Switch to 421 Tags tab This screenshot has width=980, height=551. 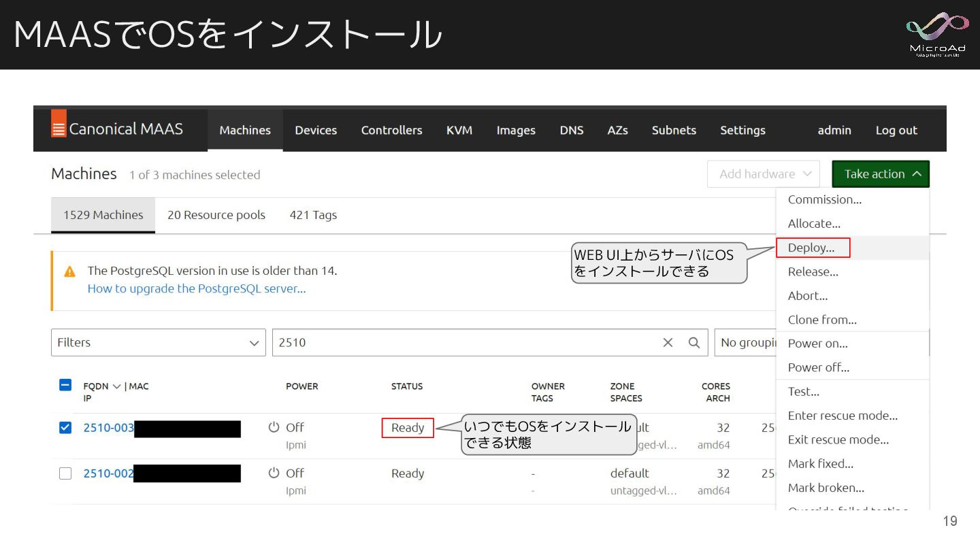pyautogui.click(x=313, y=215)
